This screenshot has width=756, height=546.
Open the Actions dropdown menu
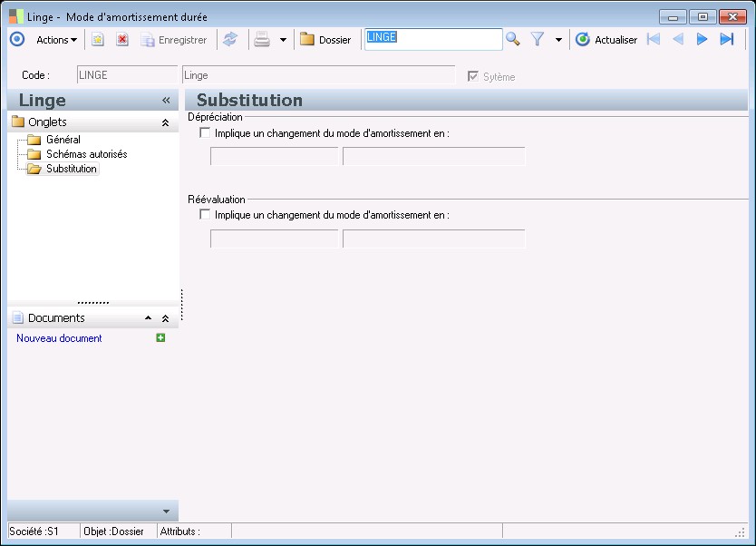[x=56, y=40]
